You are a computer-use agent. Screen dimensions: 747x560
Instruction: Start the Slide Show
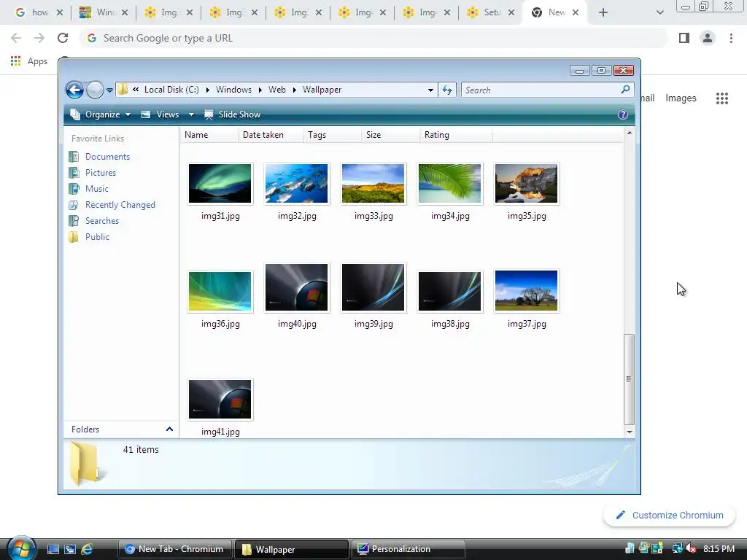tap(232, 114)
